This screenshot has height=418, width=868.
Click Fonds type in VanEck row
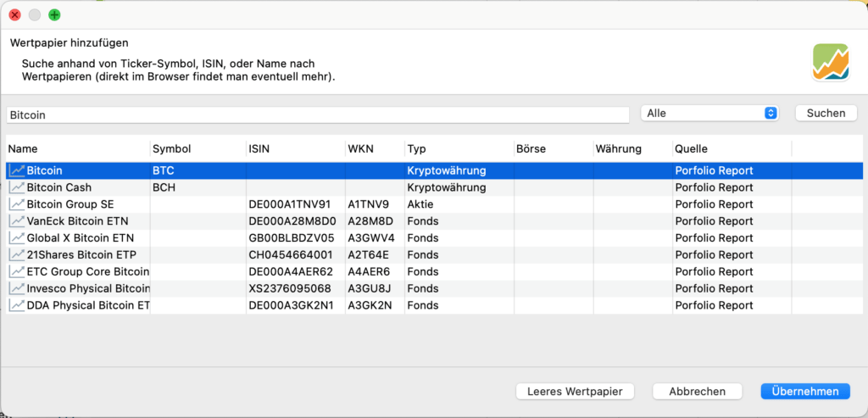pos(423,221)
